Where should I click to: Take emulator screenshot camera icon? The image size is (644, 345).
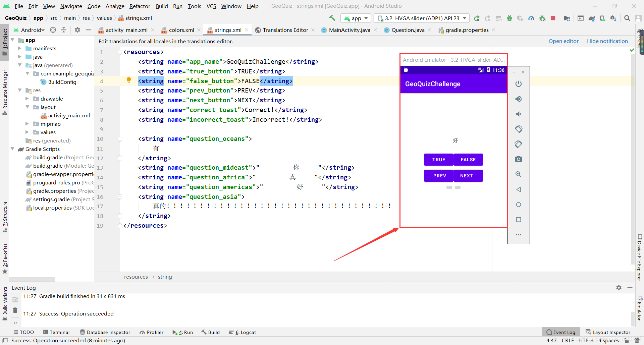(519, 159)
